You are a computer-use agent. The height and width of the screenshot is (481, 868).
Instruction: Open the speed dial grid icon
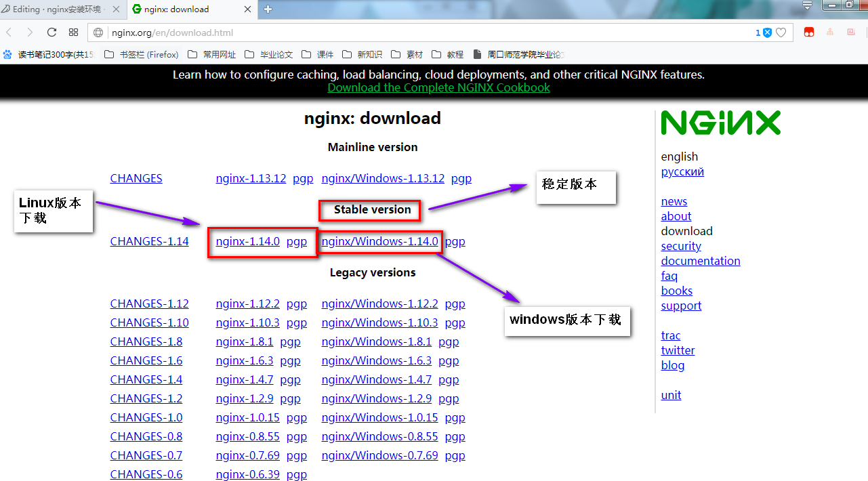[74, 33]
